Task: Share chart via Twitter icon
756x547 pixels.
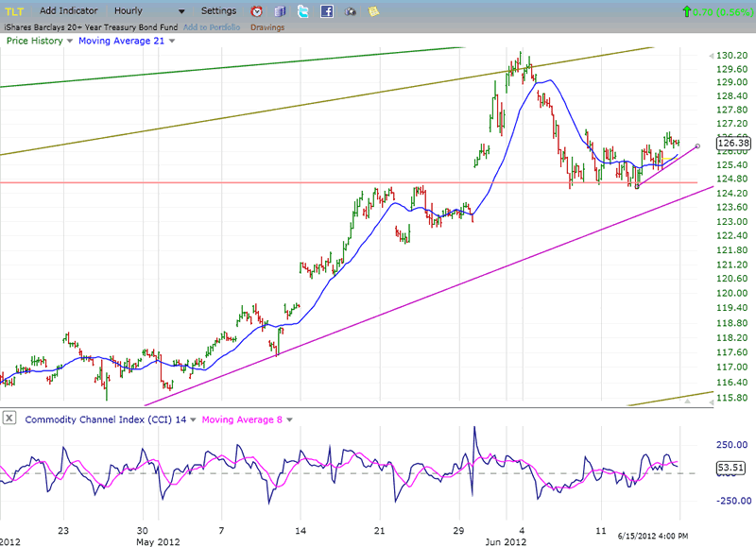Action: tap(302, 11)
